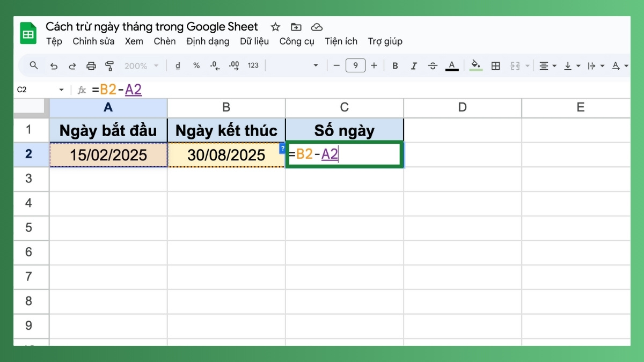This screenshot has width=644, height=362.
Task: Open the Borders menu
Action: pos(495,65)
